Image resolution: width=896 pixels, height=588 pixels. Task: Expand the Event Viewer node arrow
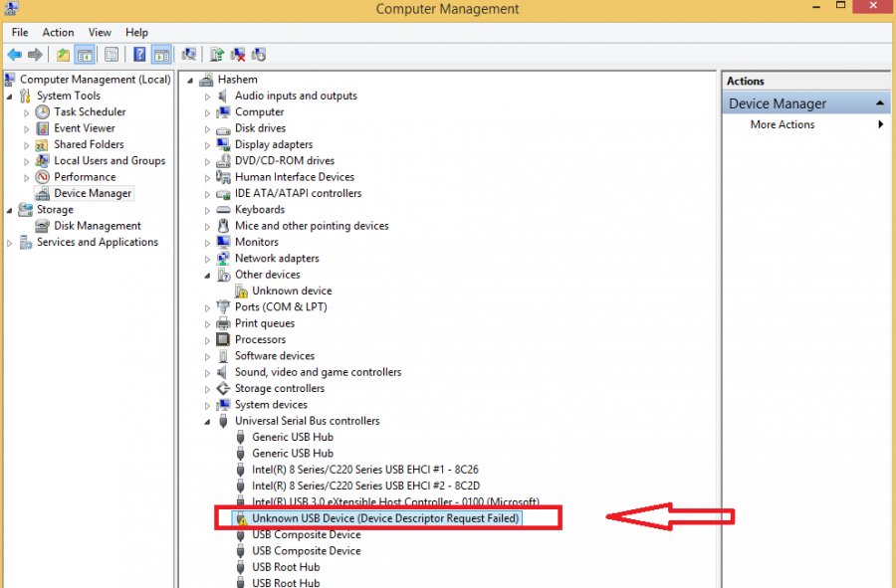click(x=26, y=129)
